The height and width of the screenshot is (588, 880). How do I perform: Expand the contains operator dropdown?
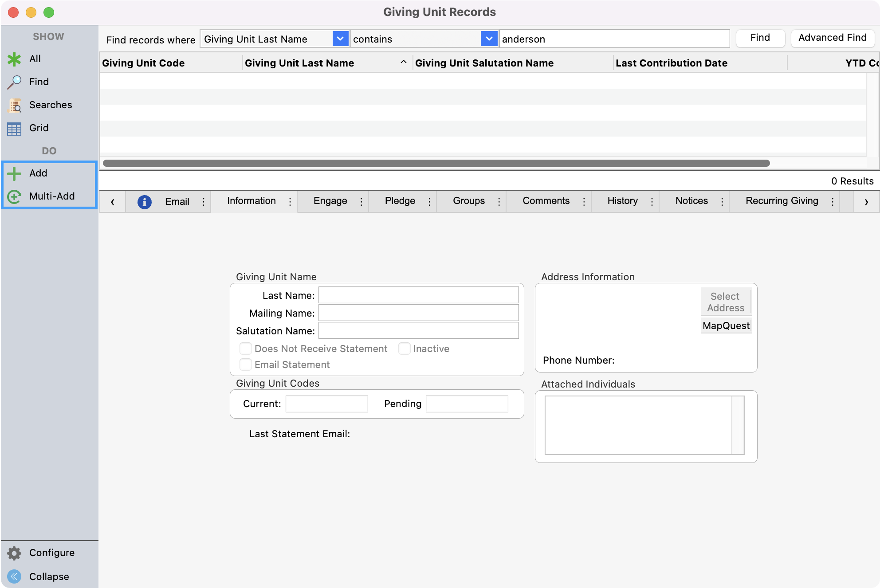point(488,39)
